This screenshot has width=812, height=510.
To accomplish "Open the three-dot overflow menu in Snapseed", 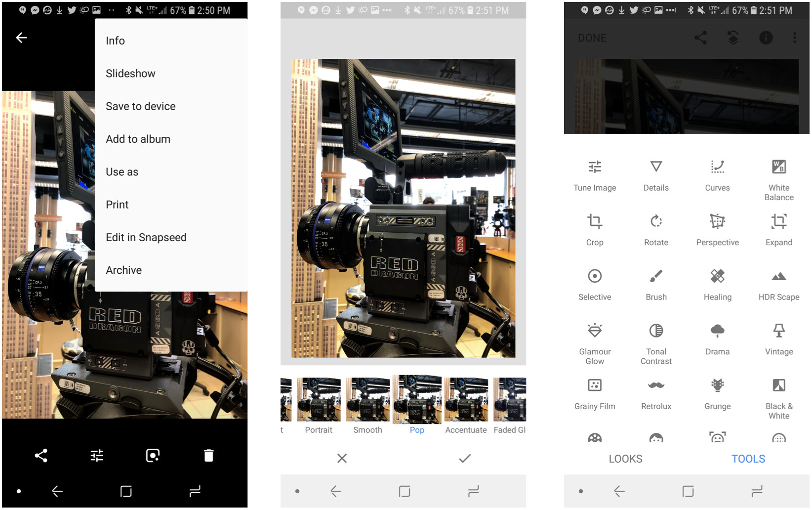I will pyautogui.click(x=795, y=38).
